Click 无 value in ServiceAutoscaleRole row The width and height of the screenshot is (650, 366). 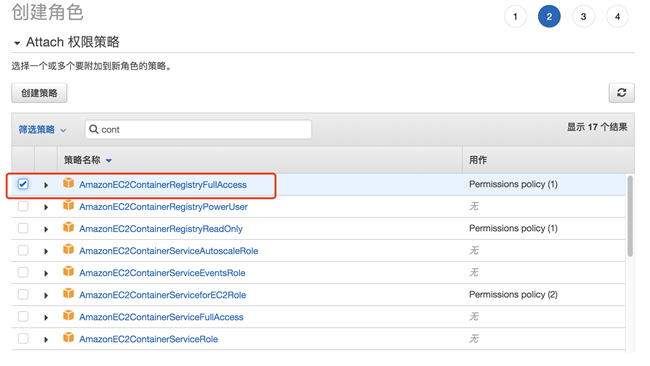pos(474,250)
